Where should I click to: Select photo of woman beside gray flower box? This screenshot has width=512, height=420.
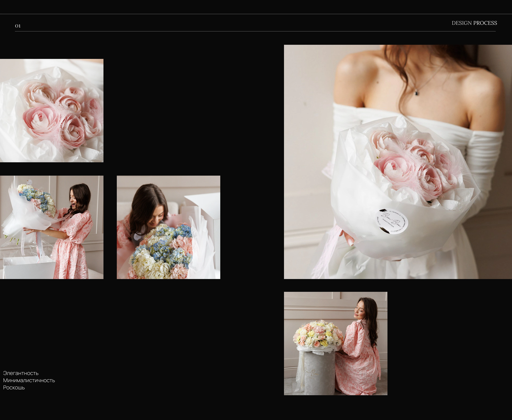(x=335, y=343)
